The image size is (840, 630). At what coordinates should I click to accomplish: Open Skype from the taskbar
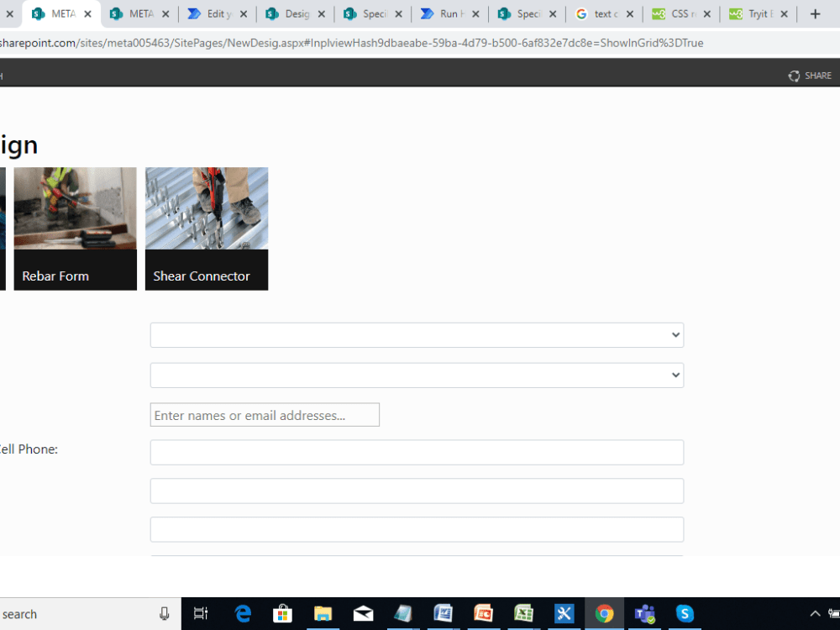point(685,613)
